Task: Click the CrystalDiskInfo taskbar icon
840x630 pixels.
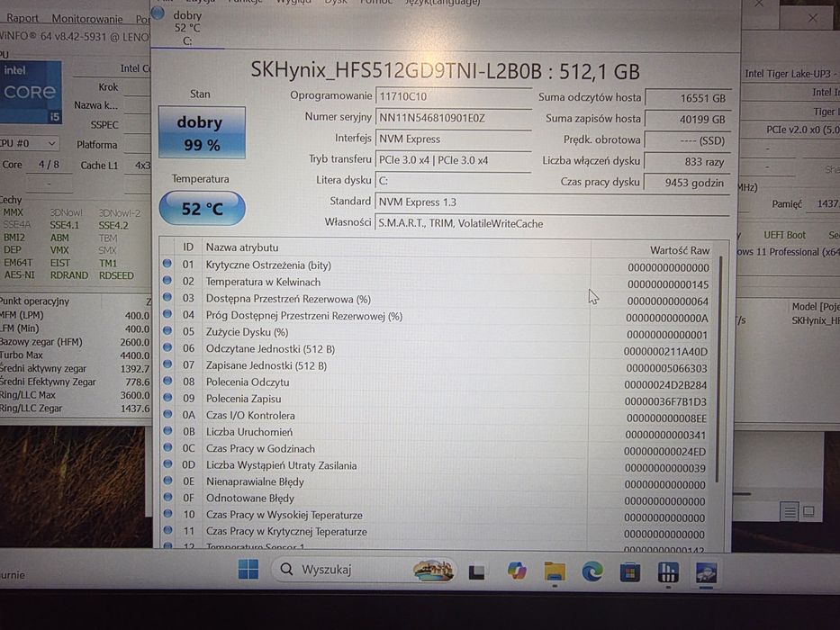Action: pyautogui.click(x=706, y=572)
